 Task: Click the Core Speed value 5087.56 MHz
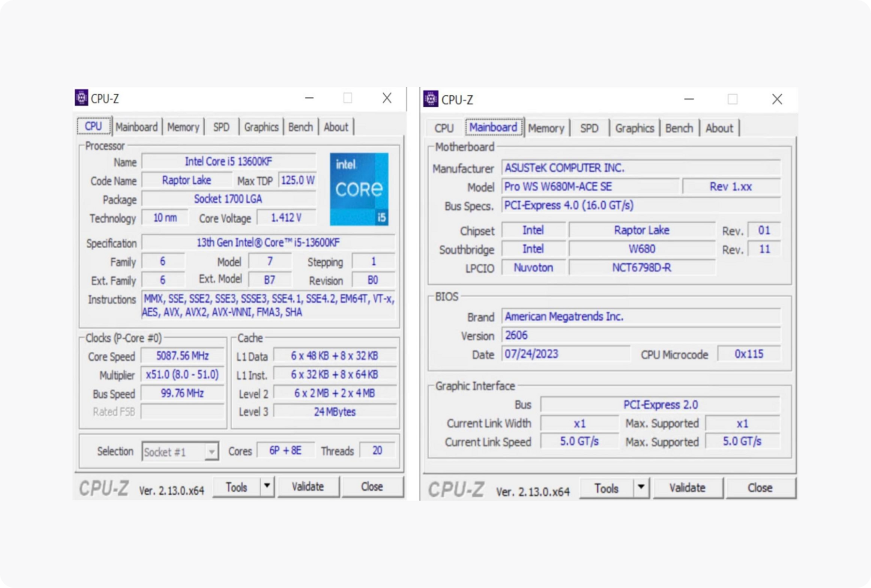(182, 356)
